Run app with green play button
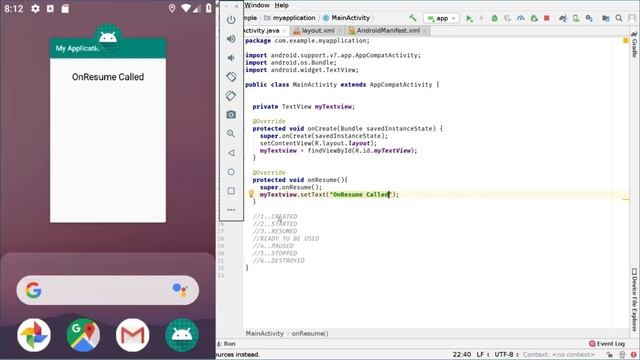This screenshot has width=640, height=360. coord(469,18)
